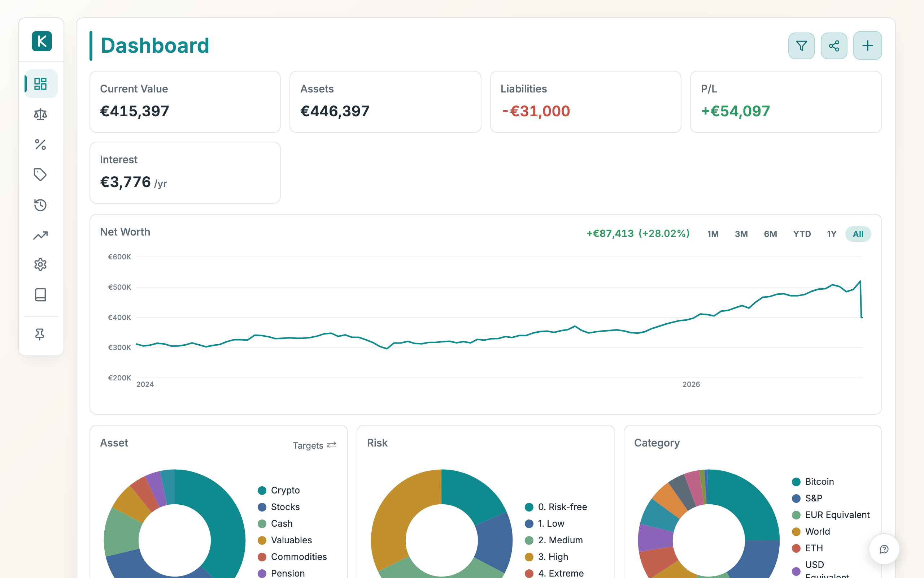Image resolution: width=924 pixels, height=578 pixels.
Task: Open the balance scales icon in sidebar
Action: coord(40,114)
